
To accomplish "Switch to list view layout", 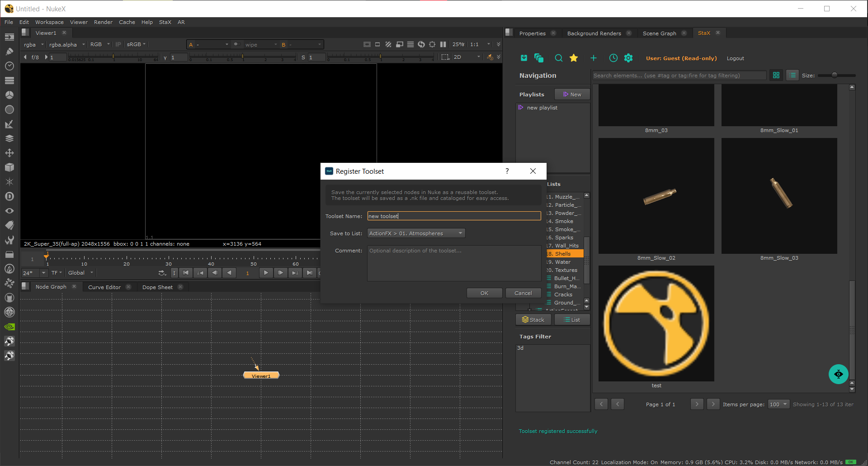I will coord(793,76).
